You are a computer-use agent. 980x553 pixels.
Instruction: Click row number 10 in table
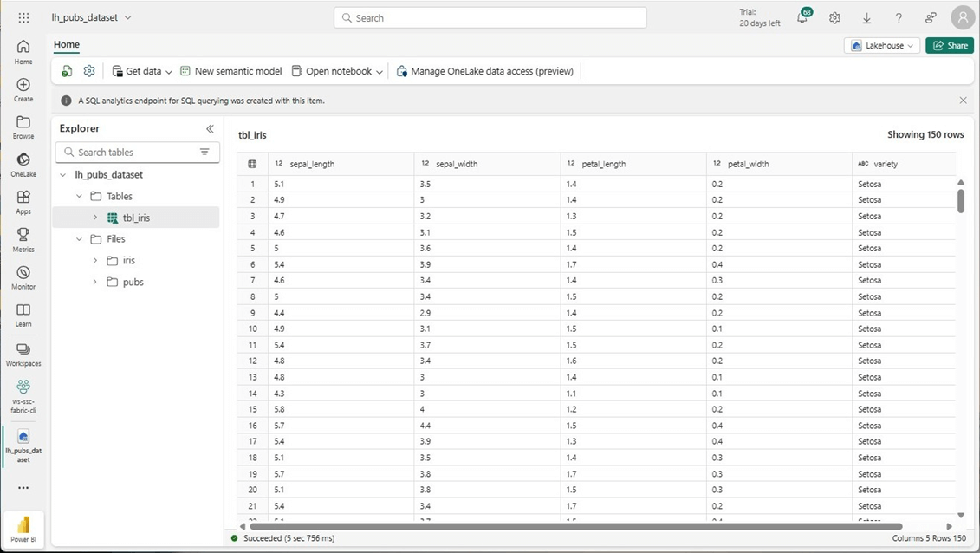[252, 329]
